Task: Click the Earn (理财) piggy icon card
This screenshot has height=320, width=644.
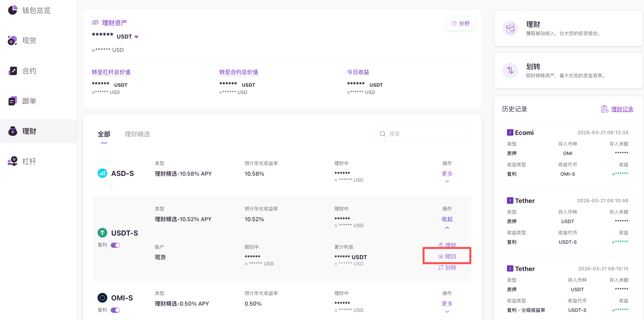Action: tap(510, 28)
